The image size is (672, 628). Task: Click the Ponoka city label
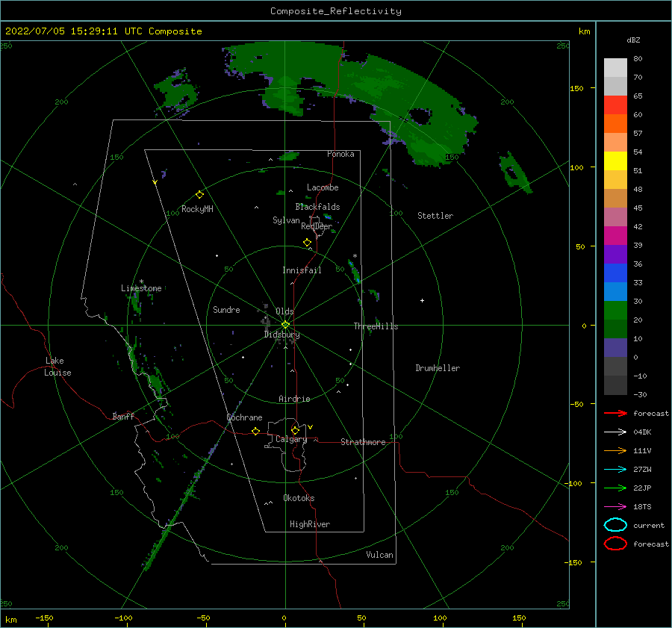(340, 154)
